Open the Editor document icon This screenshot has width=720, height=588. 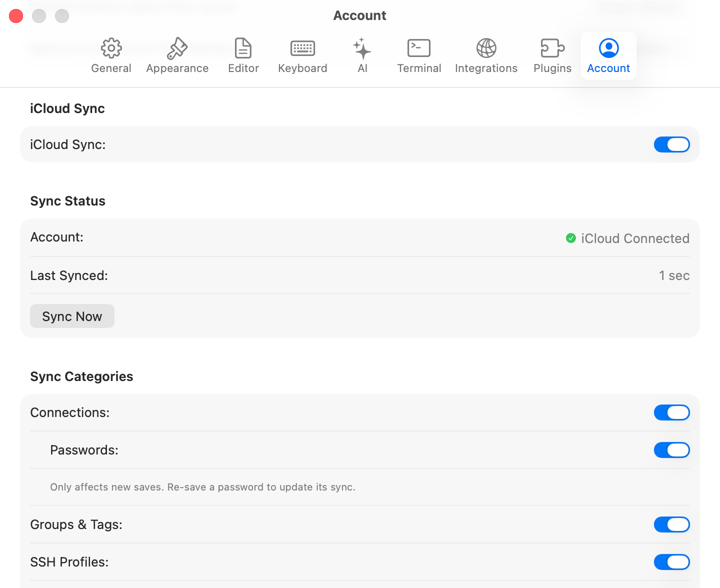tap(243, 48)
